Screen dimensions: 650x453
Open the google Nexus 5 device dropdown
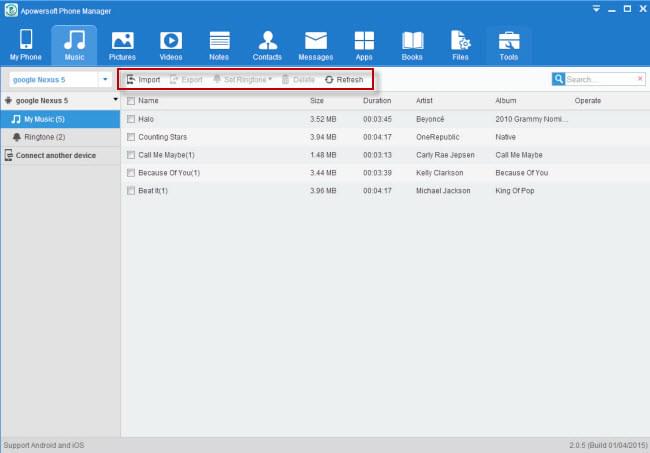coord(105,79)
